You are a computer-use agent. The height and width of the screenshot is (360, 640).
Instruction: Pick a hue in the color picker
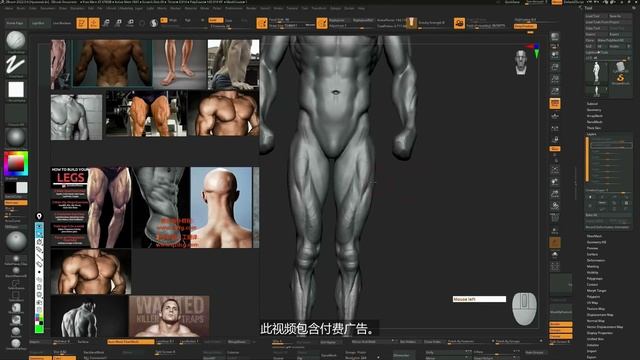pyautogui.click(x=16, y=164)
